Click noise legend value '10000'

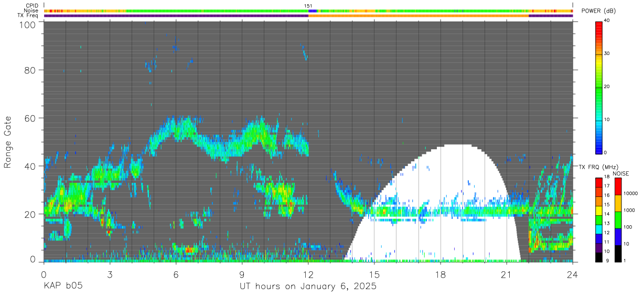point(631,194)
